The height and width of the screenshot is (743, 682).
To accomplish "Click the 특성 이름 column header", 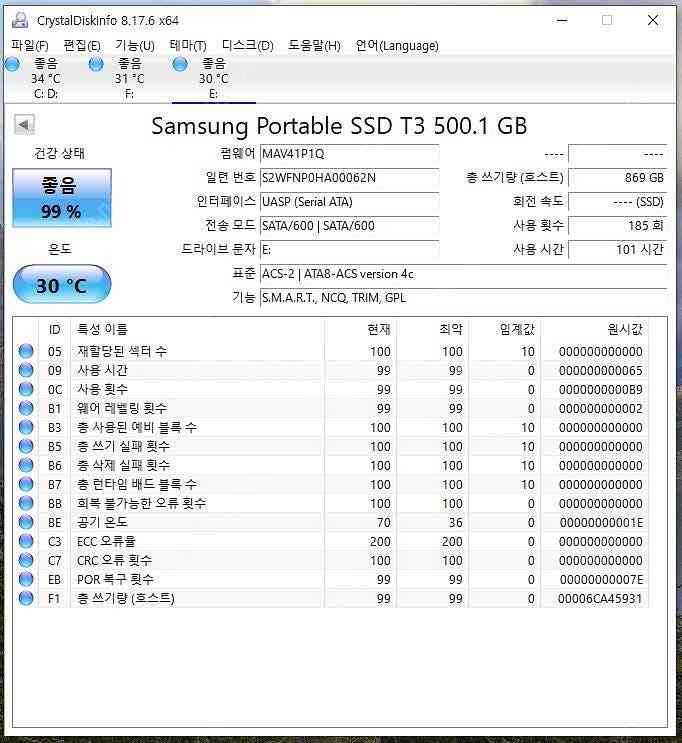I will tap(197, 329).
